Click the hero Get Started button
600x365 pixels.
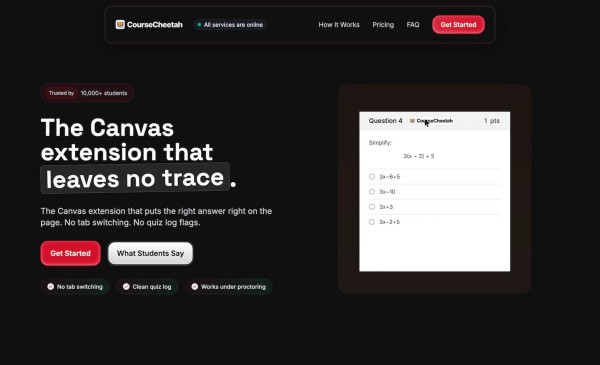point(70,253)
